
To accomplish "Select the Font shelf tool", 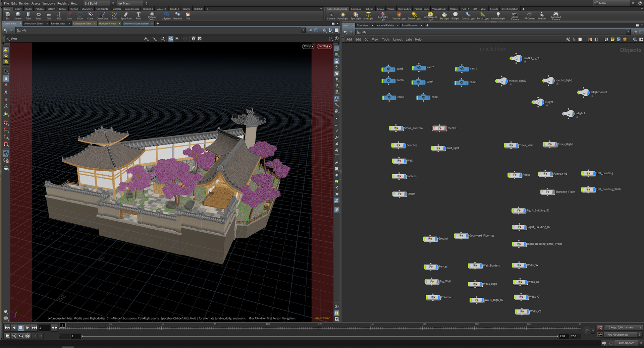I will pos(138,16).
